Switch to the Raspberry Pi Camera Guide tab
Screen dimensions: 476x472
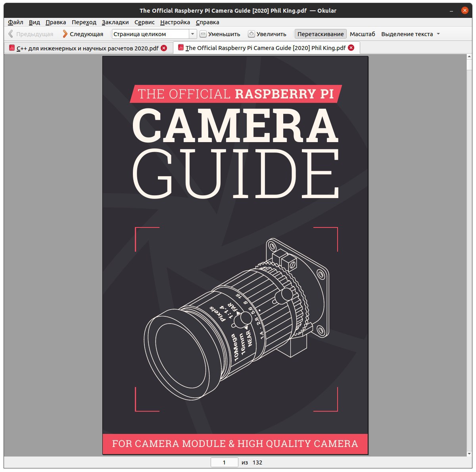(x=266, y=48)
